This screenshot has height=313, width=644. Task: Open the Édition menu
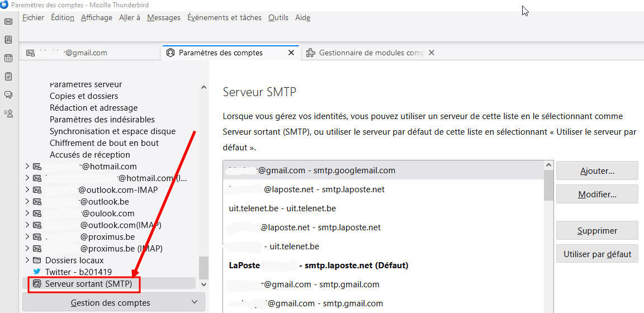tap(63, 18)
